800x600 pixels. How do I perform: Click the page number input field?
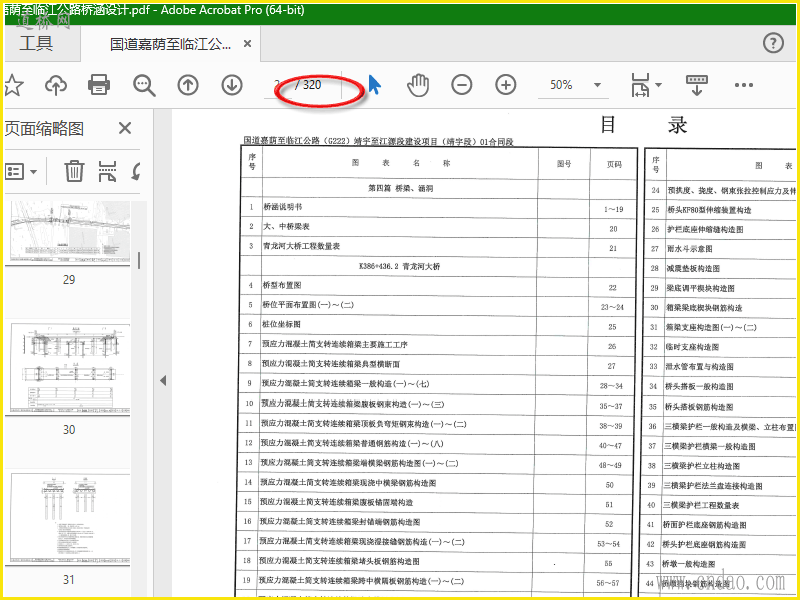pyautogui.click(x=278, y=85)
